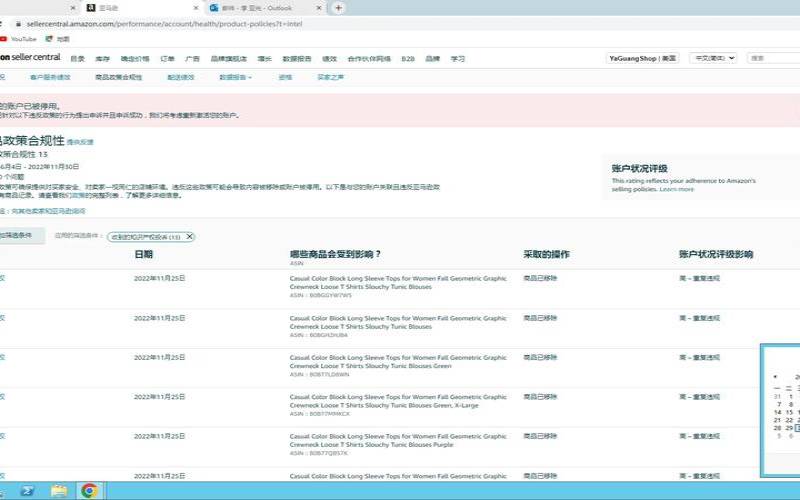Click the add filter conditions button

click(x=20, y=235)
